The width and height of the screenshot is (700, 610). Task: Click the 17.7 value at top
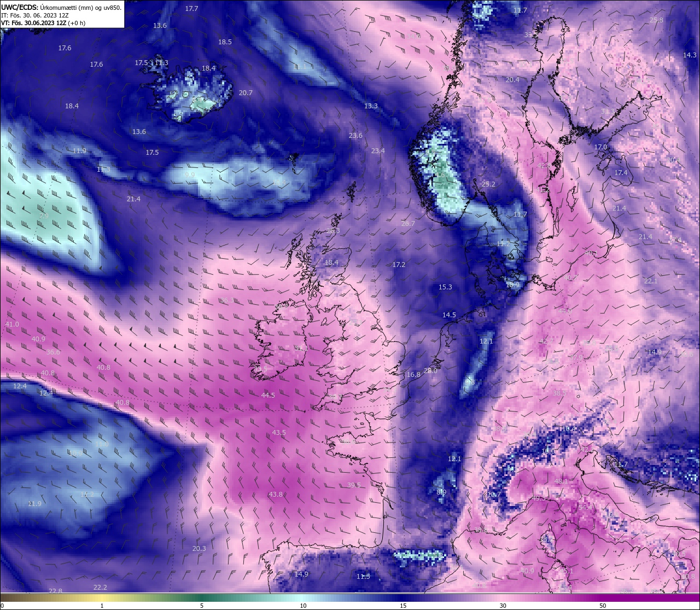point(191,9)
